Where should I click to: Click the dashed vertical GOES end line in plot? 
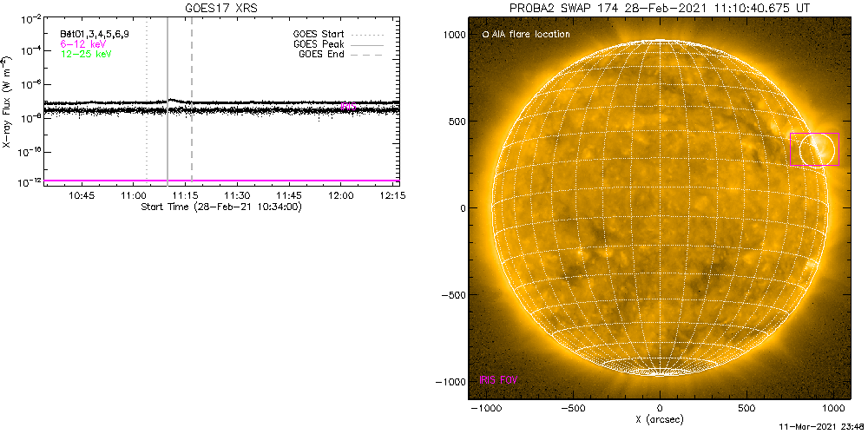pos(192,100)
